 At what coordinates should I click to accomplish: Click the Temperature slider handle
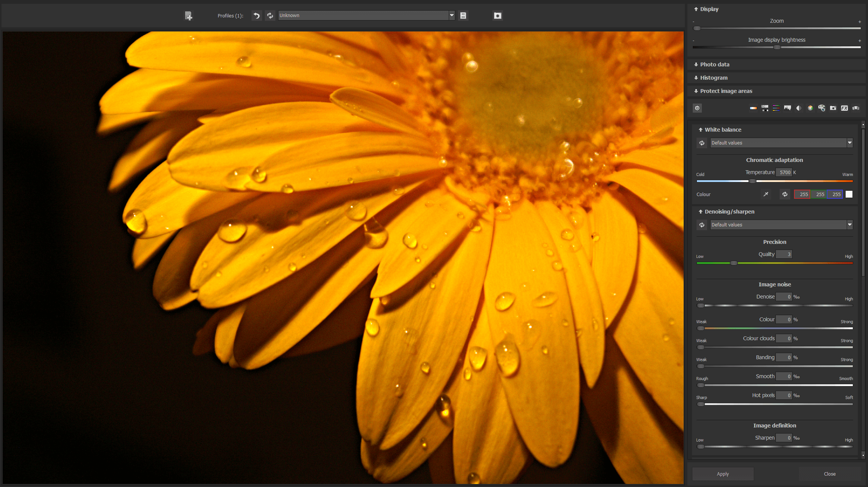point(752,181)
